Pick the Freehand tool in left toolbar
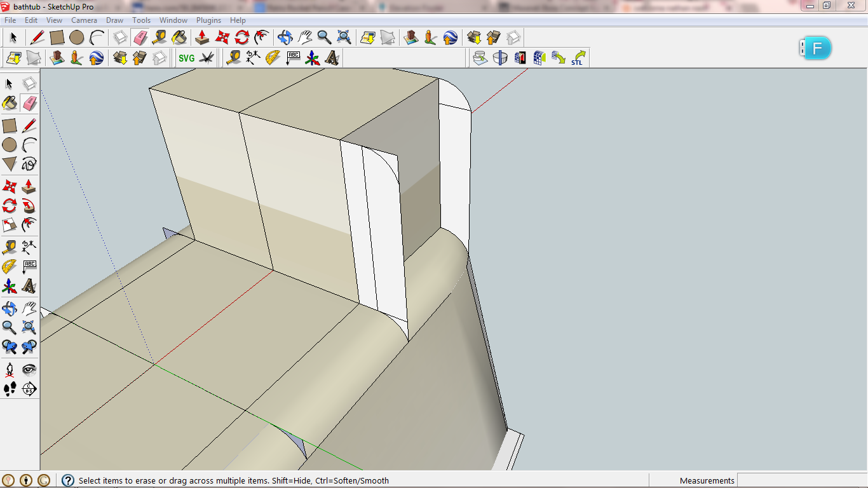The height and width of the screenshot is (488, 868). pyautogui.click(x=29, y=165)
